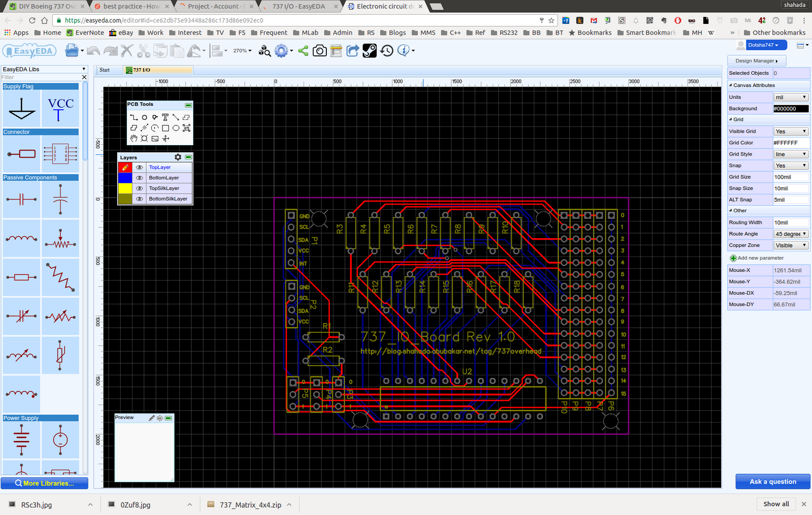
Task: Select the Track routing tool in PCB Tools
Action: tap(134, 117)
